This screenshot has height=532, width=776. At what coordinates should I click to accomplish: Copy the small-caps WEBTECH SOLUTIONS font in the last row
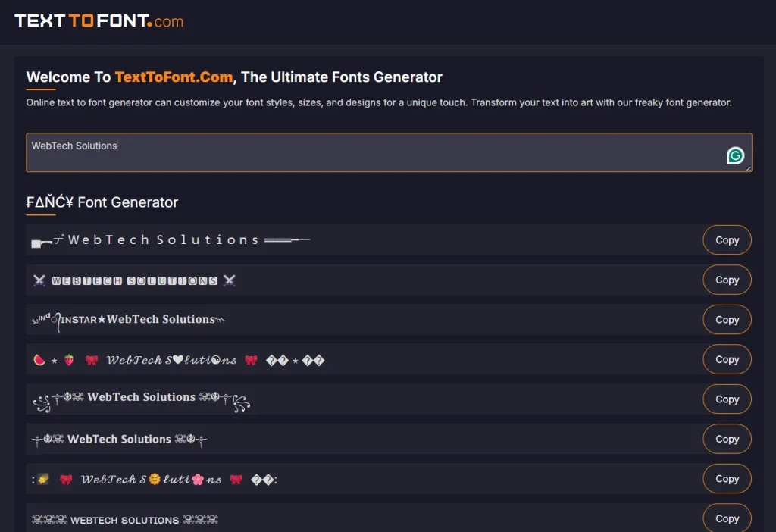click(x=727, y=518)
